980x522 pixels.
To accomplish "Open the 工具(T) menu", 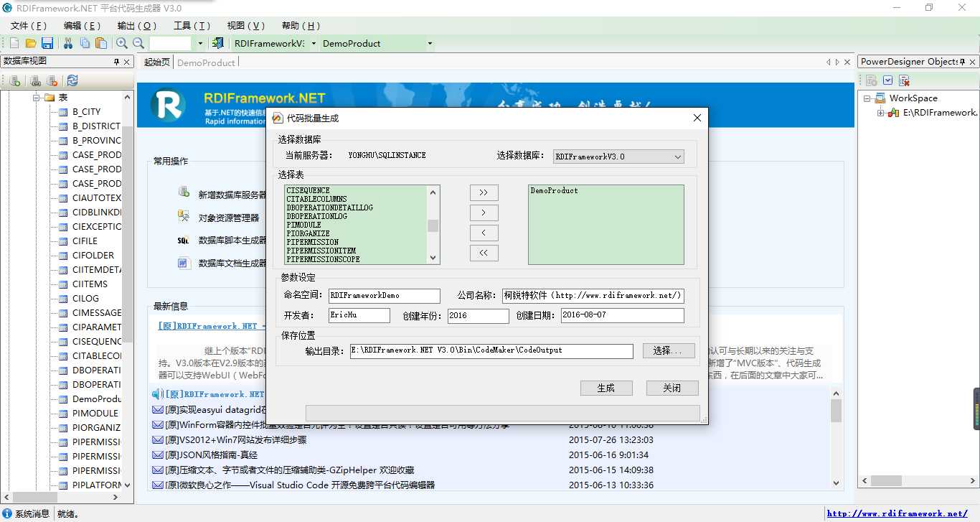I will pos(192,25).
